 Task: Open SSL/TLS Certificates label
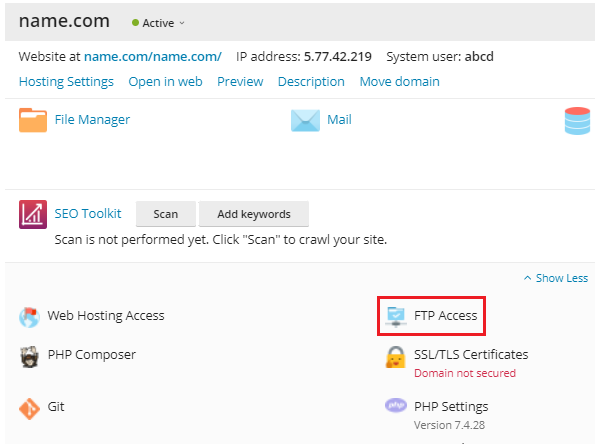471,355
